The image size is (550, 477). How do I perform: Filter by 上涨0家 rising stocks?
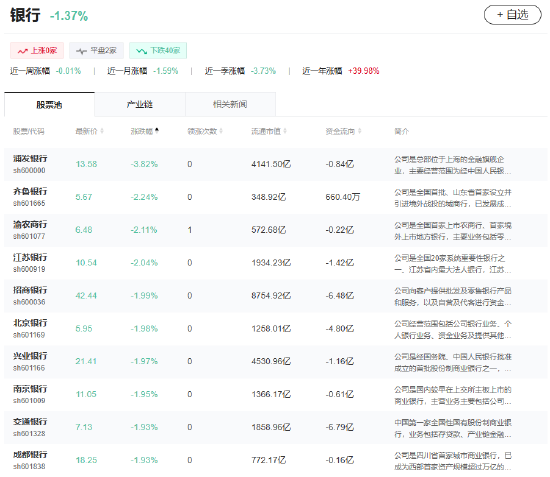(37, 51)
